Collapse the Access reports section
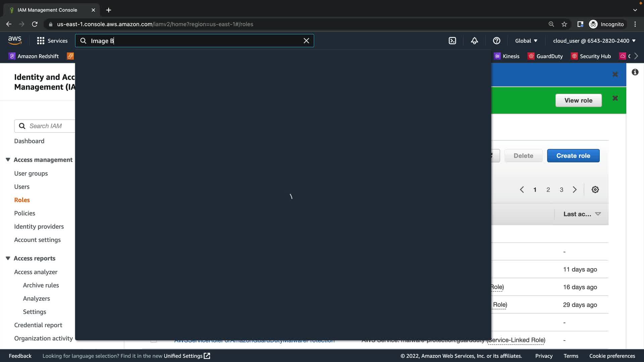644x362 pixels. 8,258
